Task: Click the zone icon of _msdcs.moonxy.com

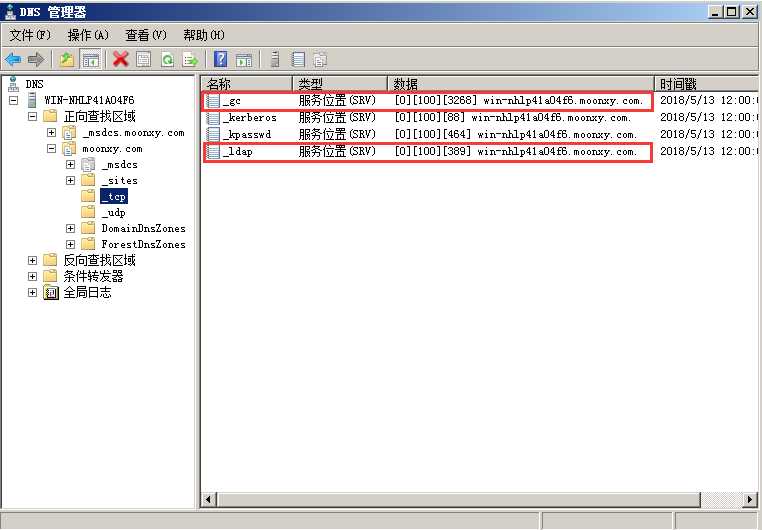Action: coord(69,132)
